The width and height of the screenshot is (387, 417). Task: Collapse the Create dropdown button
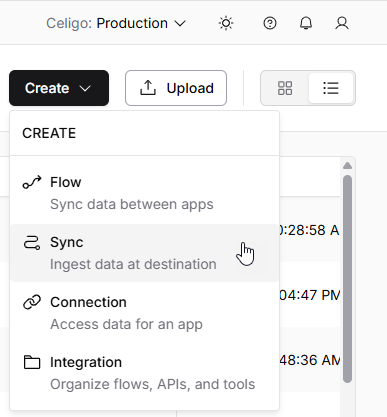pos(59,88)
